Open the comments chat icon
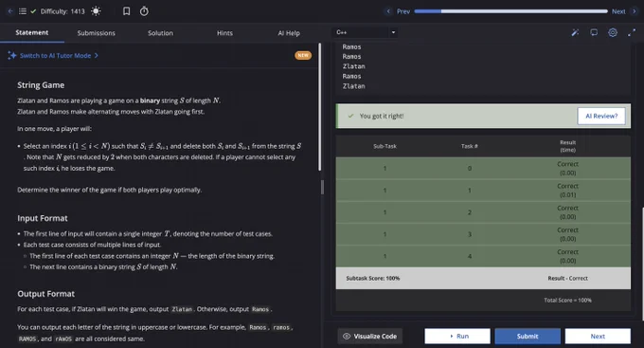 pos(594,32)
